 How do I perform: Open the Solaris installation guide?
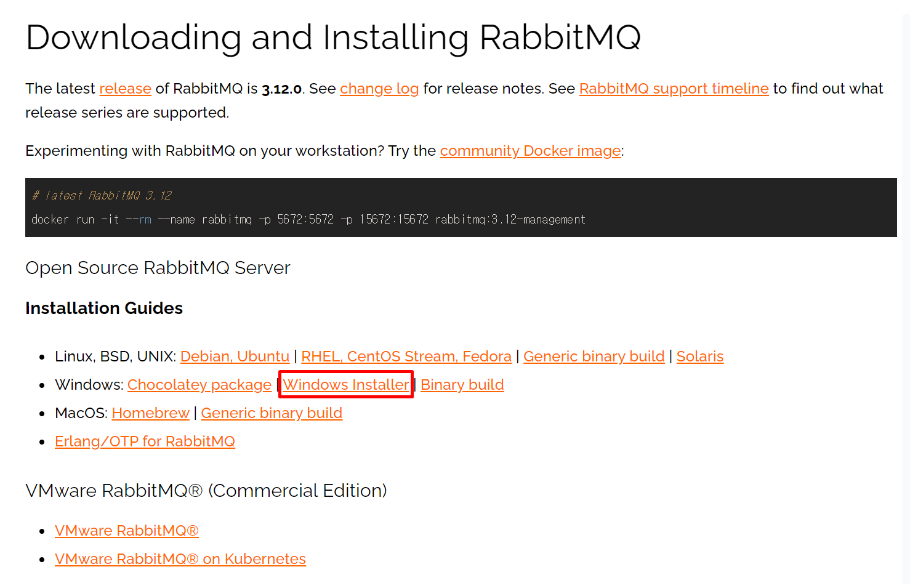click(x=700, y=356)
